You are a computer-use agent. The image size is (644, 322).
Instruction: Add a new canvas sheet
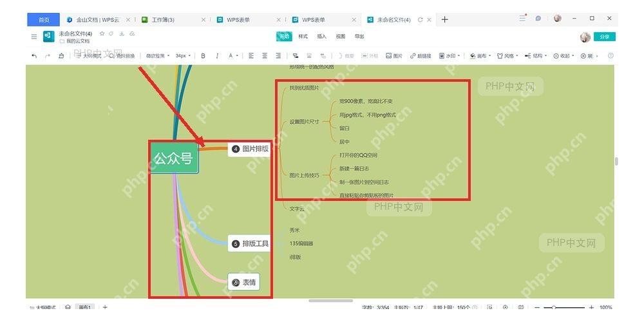(x=105, y=307)
